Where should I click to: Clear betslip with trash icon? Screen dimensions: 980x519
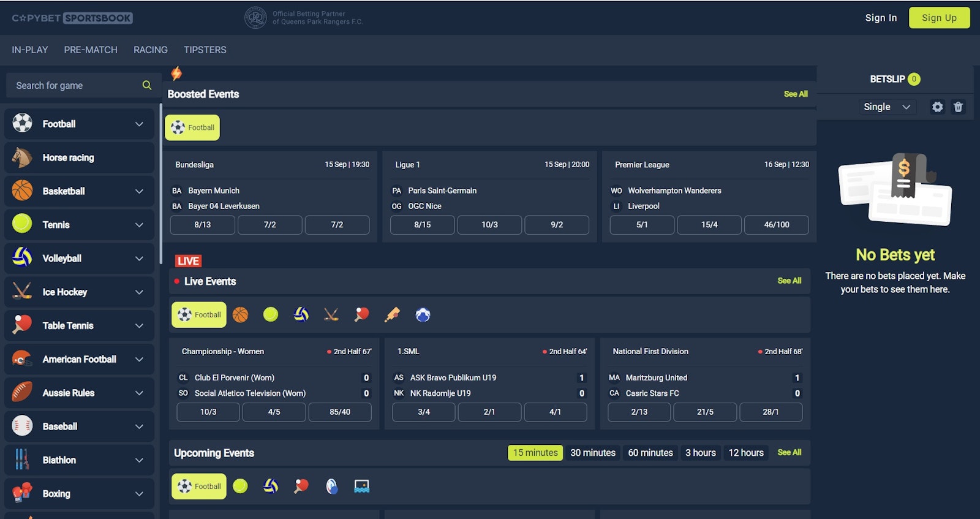[958, 107]
